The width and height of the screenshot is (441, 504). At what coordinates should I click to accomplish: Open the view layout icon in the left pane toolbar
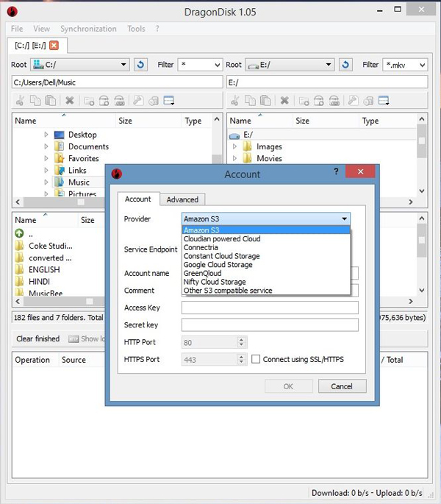coord(169,101)
